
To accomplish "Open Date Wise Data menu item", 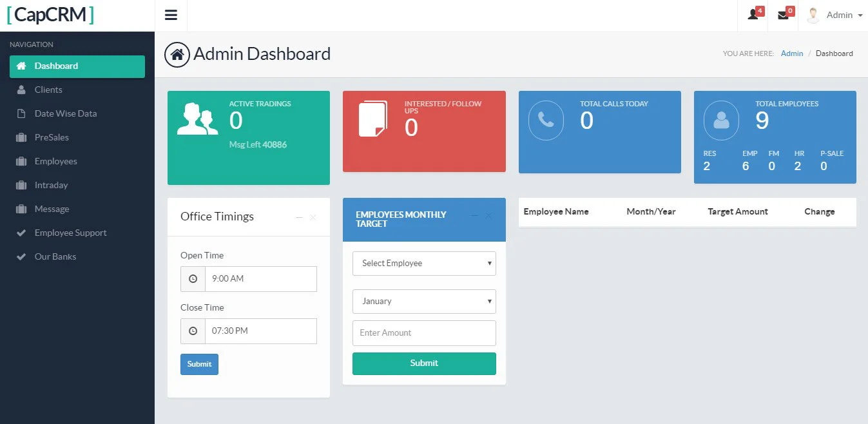I will click(77, 113).
